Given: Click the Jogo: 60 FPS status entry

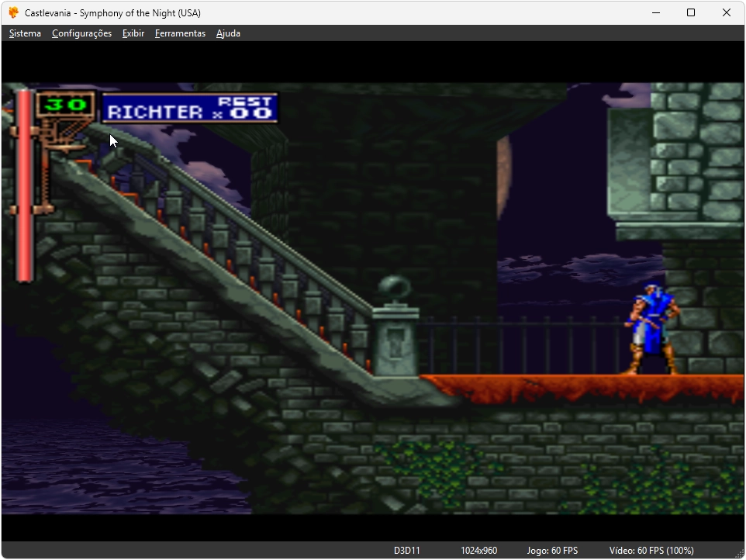Looking at the screenshot, I should 552,551.
